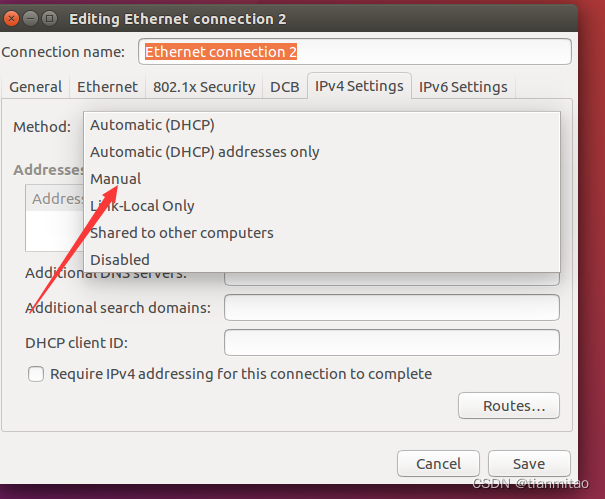The height and width of the screenshot is (499, 605).
Task: Focus the Connection name field
Action: [355, 52]
